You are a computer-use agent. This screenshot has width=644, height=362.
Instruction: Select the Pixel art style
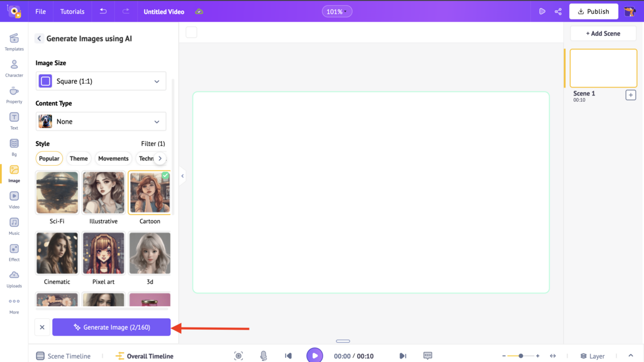[103, 253]
